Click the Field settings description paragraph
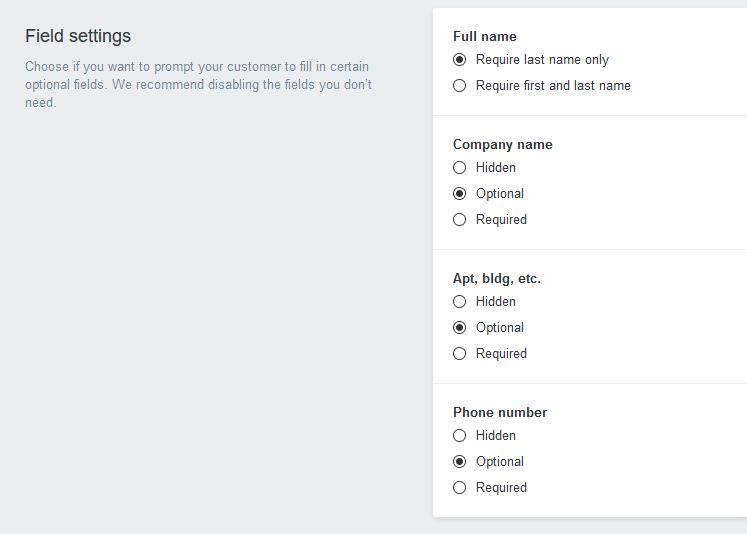747x534 pixels. pos(198,85)
